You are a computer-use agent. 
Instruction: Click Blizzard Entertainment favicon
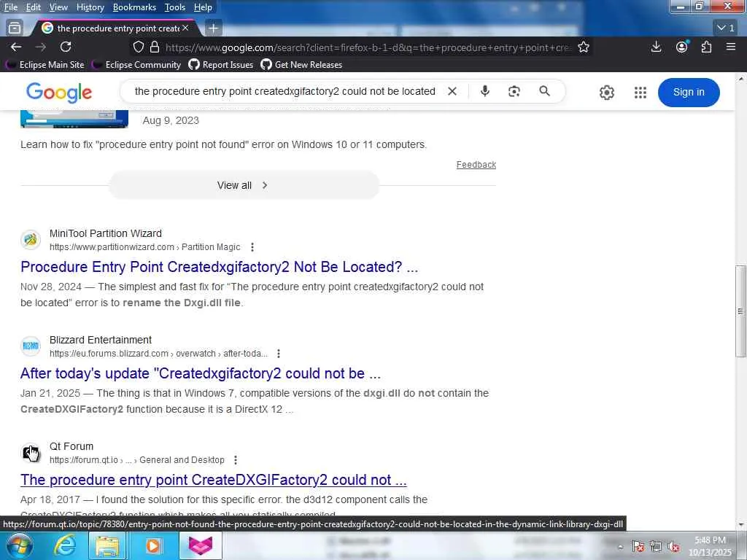(31, 346)
